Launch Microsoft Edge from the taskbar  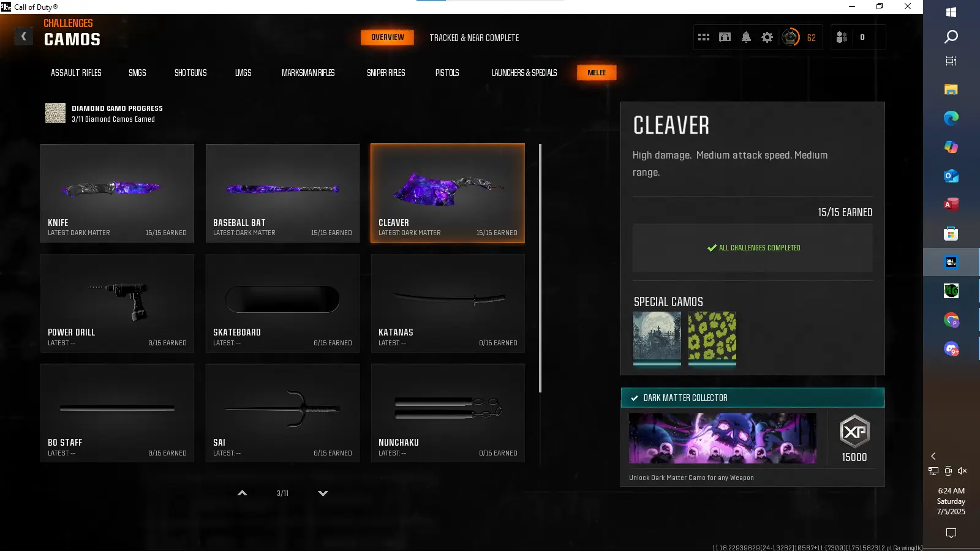click(951, 118)
